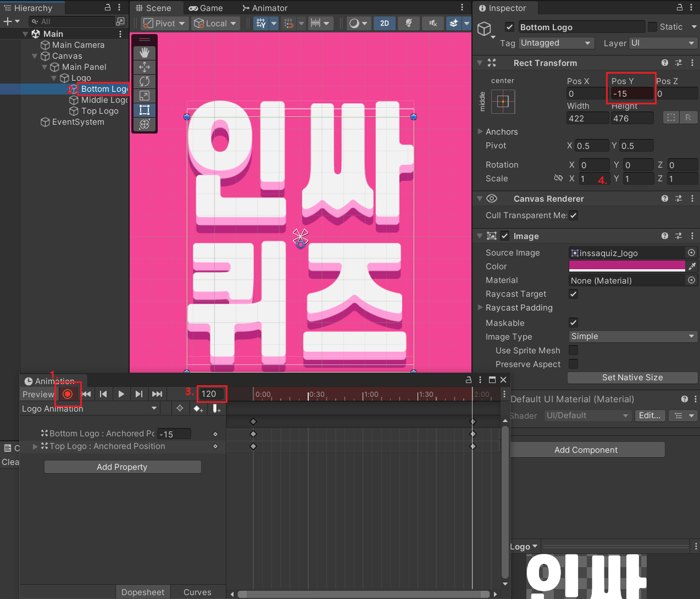Open Pivot mode dropdown
This screenshot has width=700, height=599.
[164, 23]
